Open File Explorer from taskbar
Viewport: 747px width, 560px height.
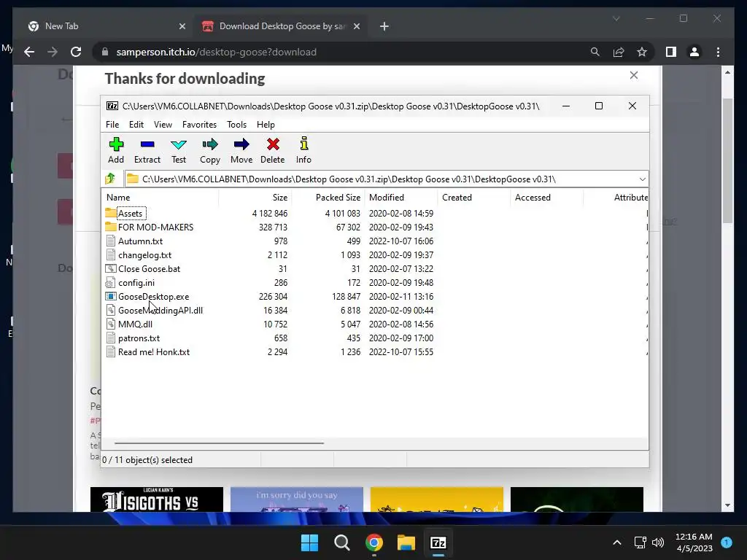(406, 542)
